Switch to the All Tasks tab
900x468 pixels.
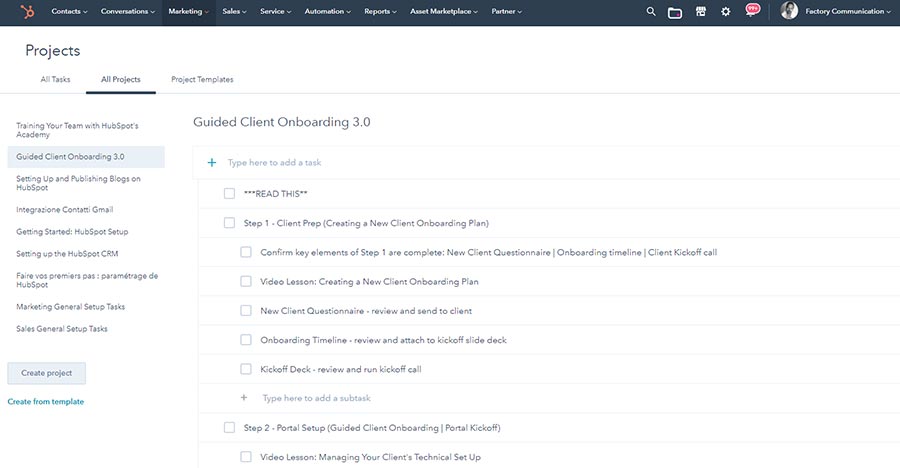coord(56,79)
